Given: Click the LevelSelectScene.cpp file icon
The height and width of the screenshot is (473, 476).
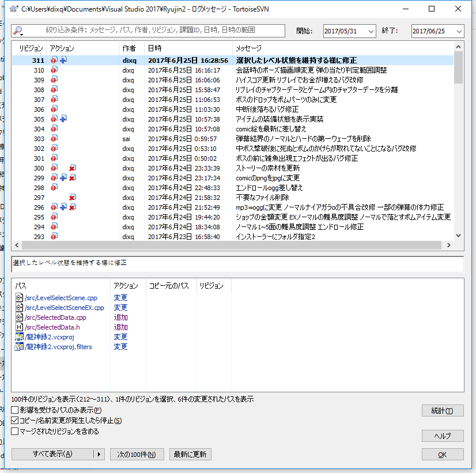Looking at the screenshot, I should pos(19,298).
